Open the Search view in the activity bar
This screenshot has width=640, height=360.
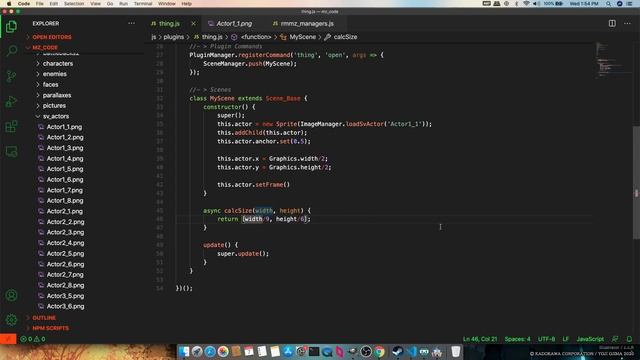click(11, 51)
